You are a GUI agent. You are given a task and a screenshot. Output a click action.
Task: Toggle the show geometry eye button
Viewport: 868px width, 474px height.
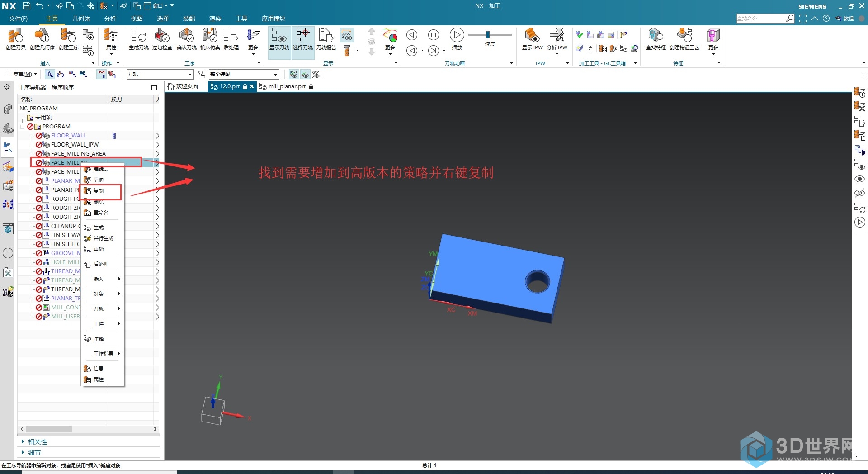[x=305, y=74]
